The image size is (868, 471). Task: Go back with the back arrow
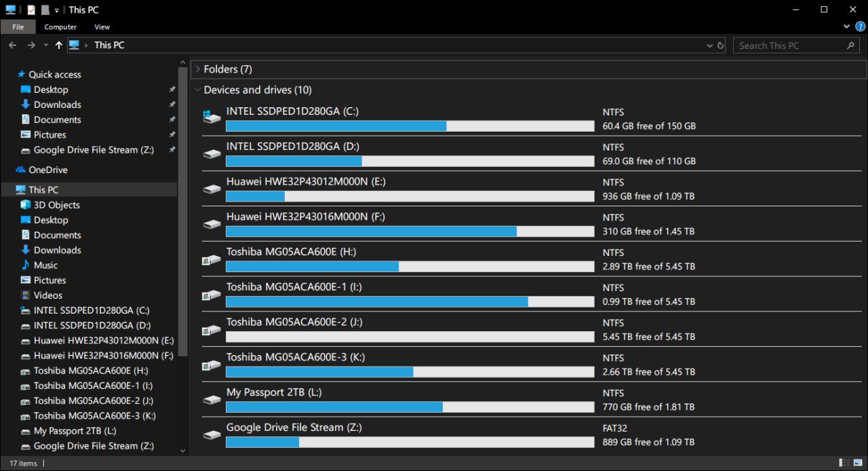pos(12,45)
